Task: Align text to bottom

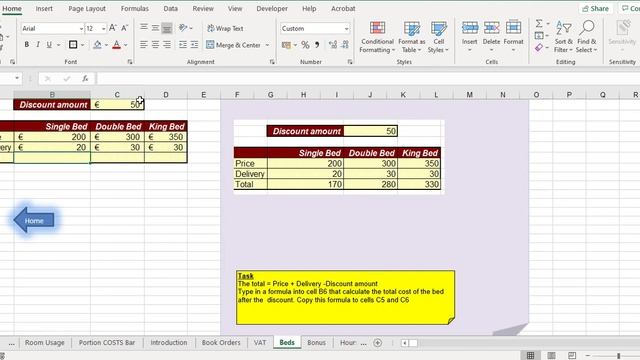Action: click(167, 28)
